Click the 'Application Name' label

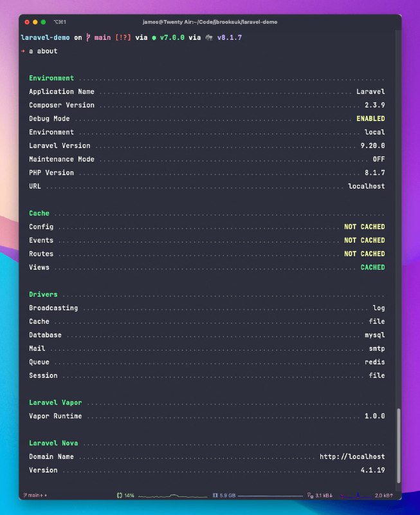click(62, 91)
